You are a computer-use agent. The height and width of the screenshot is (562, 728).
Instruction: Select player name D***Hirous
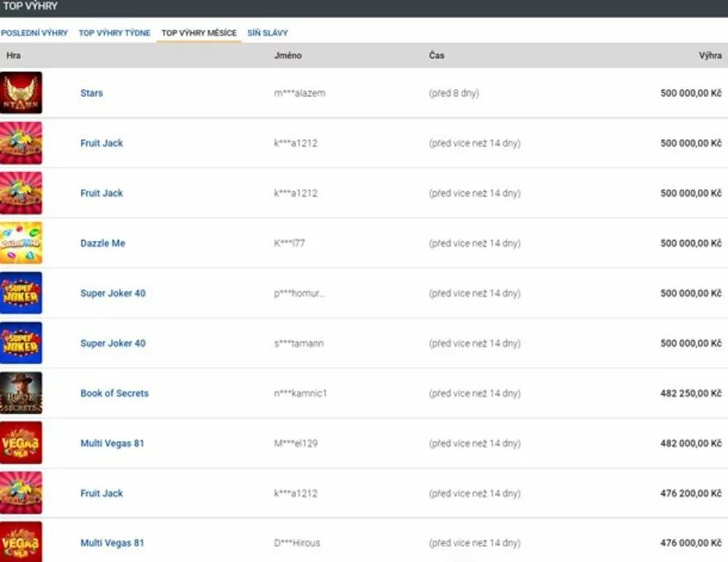(x=297, y=543)
